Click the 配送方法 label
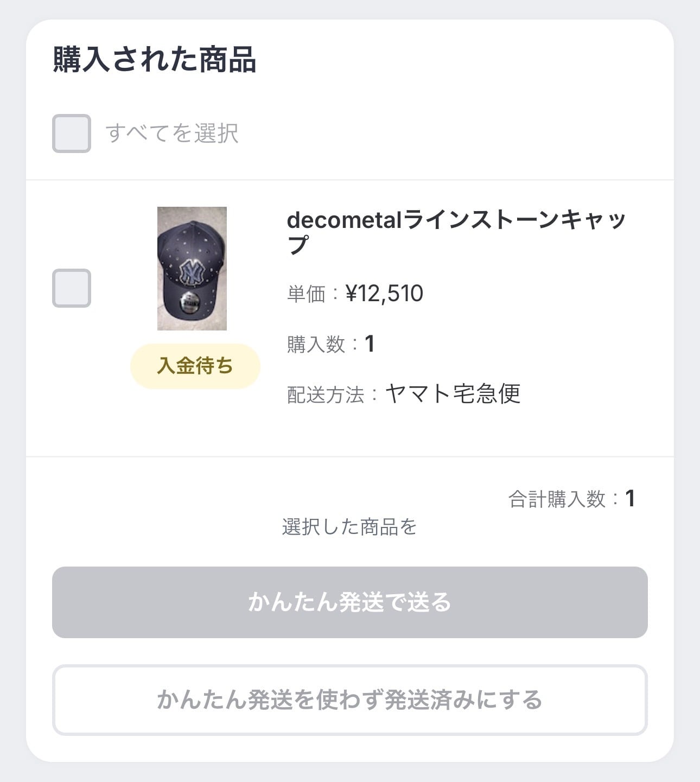Viewport: 700px width, 782px height. (x=325, y=395)
